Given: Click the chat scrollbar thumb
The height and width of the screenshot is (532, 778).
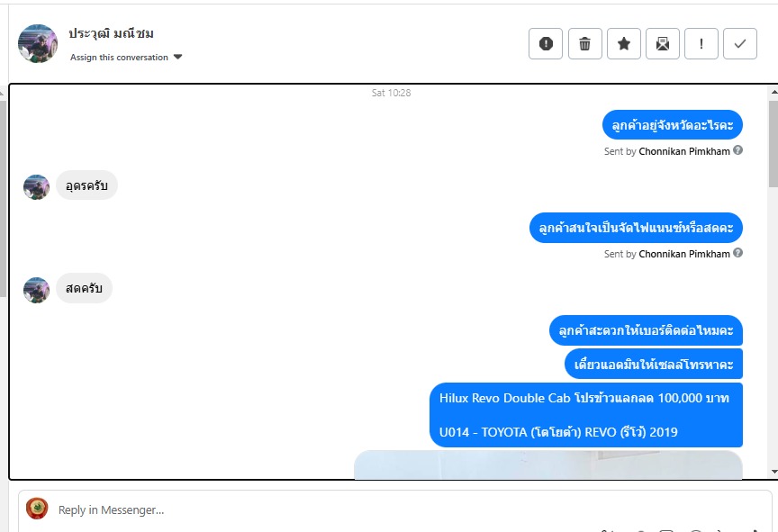Looking at the screenshot, I should (x=773, y=144).
